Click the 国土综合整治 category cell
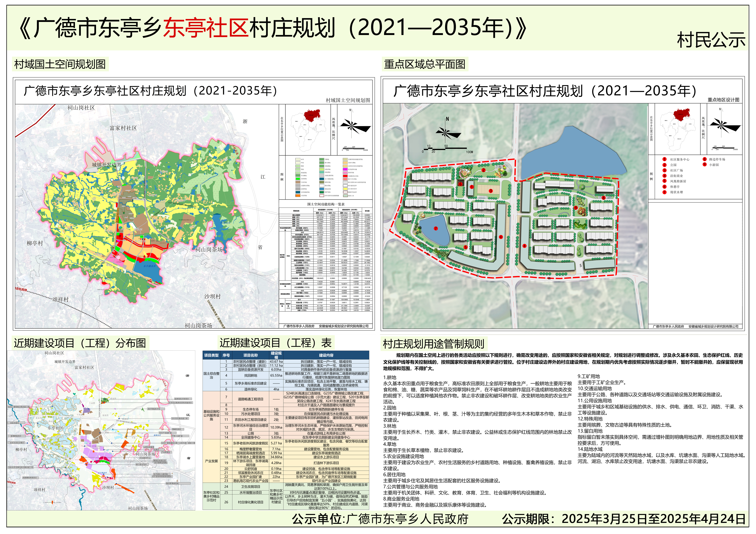 [211, 375]
